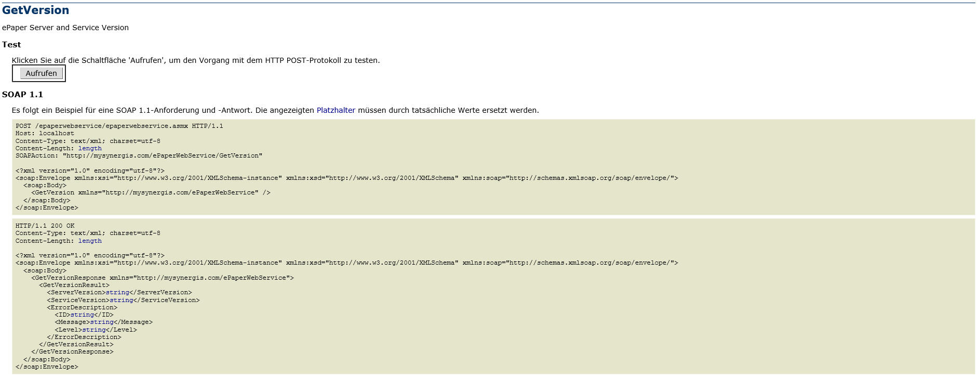Click the string placeholder inside ServerVersion
Screen dimensions: 980x379
(117, 293)
